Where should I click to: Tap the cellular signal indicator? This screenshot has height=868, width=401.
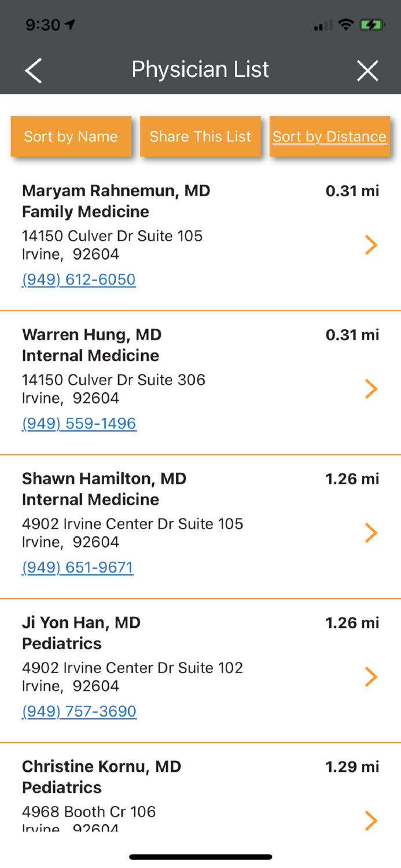[322, 25]
